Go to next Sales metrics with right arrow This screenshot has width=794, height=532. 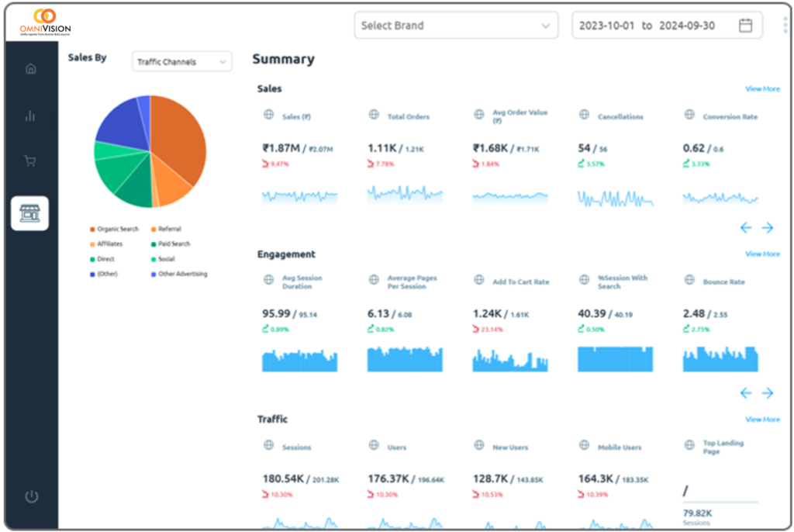[x=767, y=228]
